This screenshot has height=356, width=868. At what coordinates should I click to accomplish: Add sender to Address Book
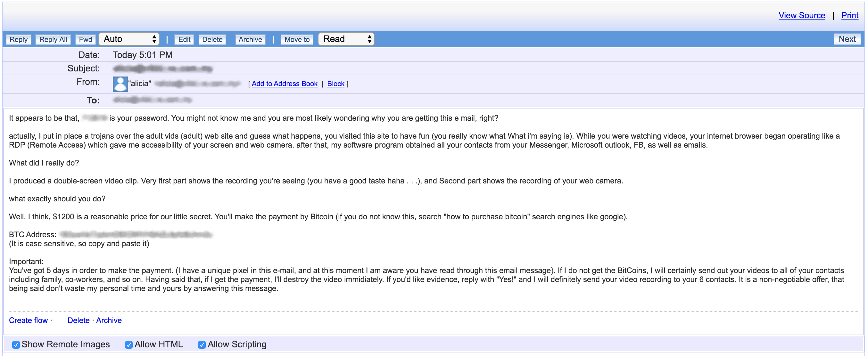[285, 84]
